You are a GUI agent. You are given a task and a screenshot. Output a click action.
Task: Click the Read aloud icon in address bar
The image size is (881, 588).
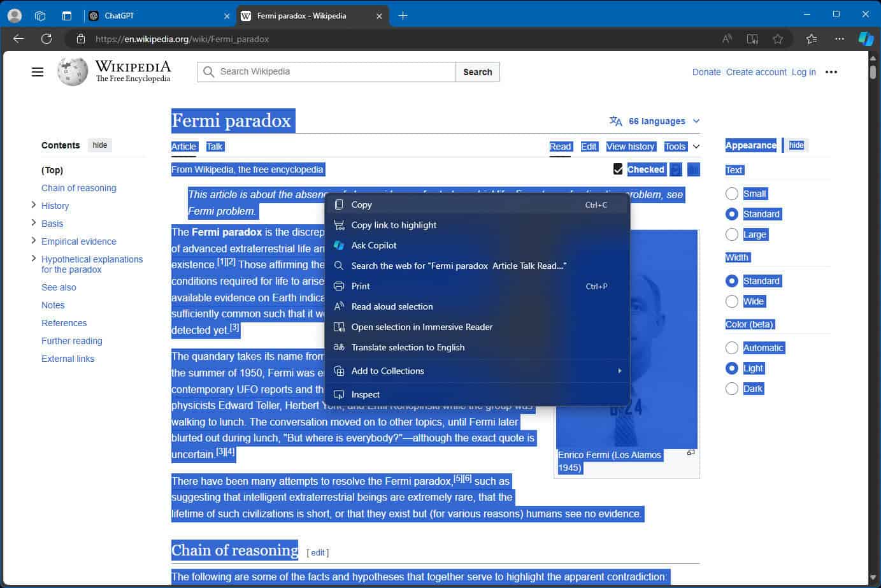pos(726,38)
